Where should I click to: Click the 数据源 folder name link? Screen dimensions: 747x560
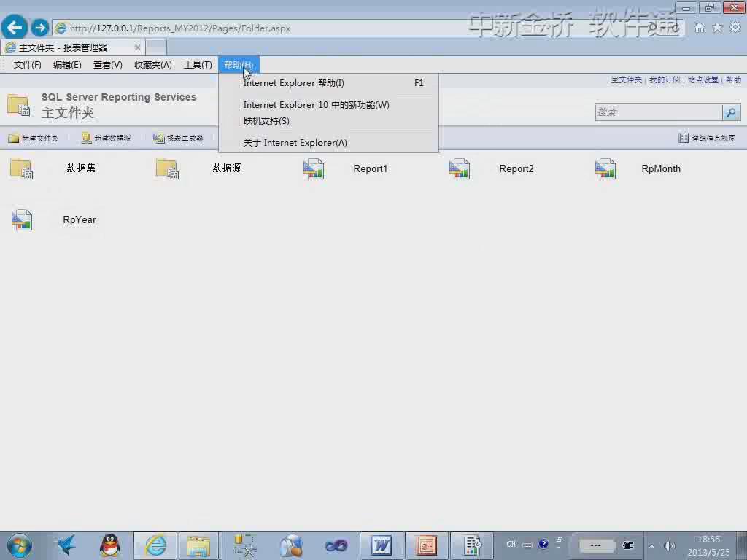tap(227, 168)
